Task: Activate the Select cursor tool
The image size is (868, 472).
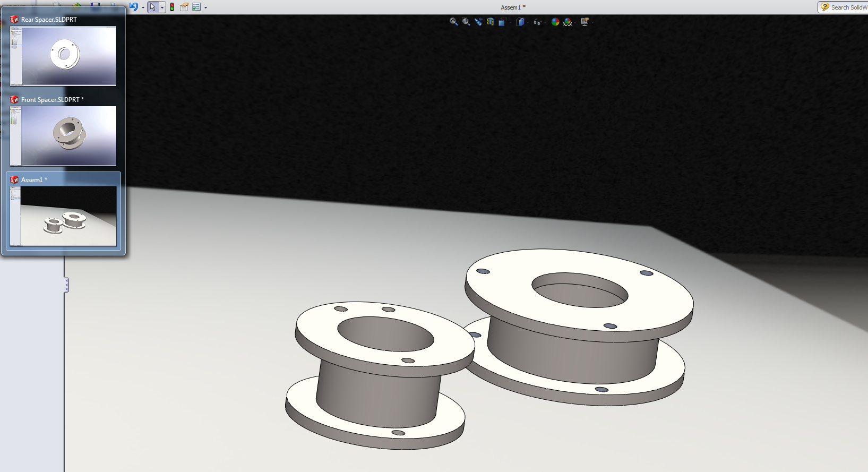Action: point(153,7)
